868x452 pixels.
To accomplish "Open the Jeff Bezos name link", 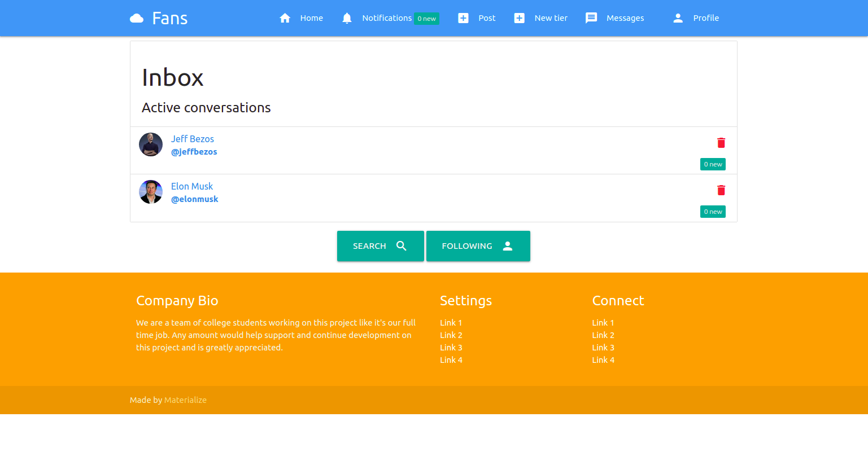I will click(x=193, y=139).
